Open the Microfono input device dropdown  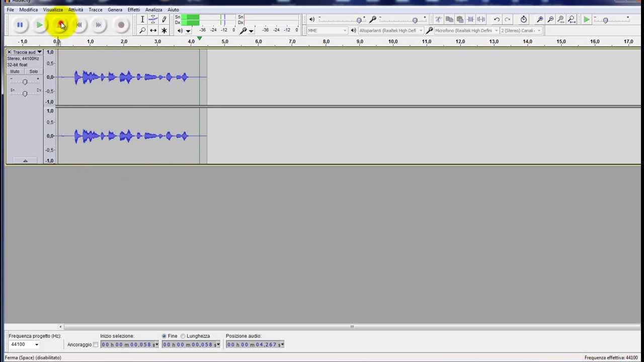coord(466,30)
